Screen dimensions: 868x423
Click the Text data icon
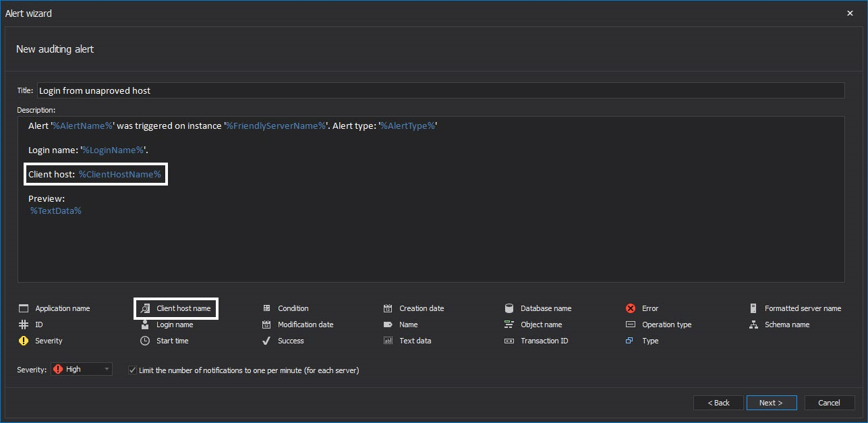(x=388, y=341)
